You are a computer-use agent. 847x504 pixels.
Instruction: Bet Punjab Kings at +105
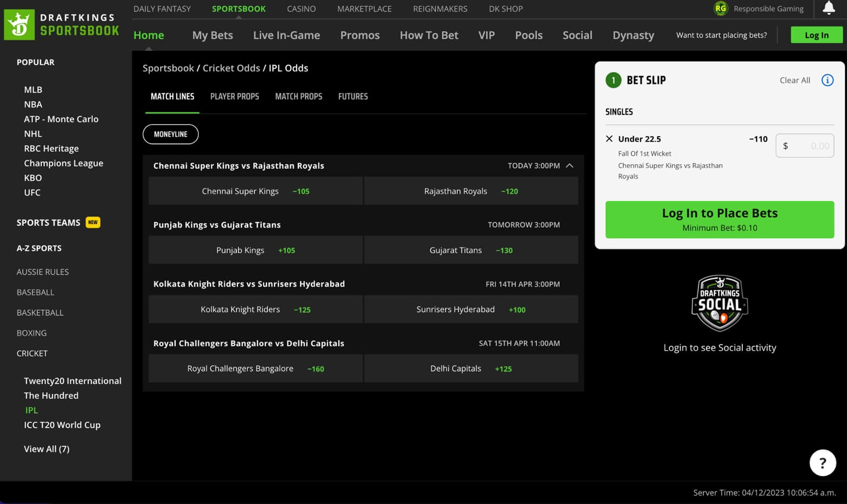255,250
